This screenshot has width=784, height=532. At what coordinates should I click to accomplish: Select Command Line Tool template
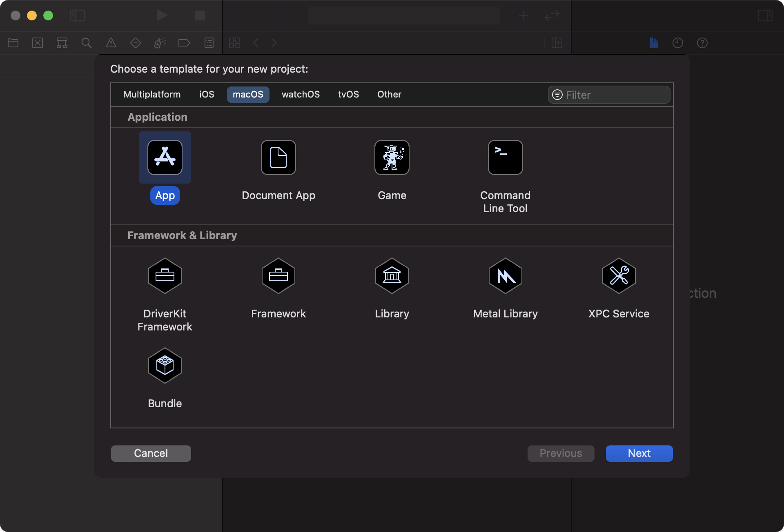[x=506, y=157]
